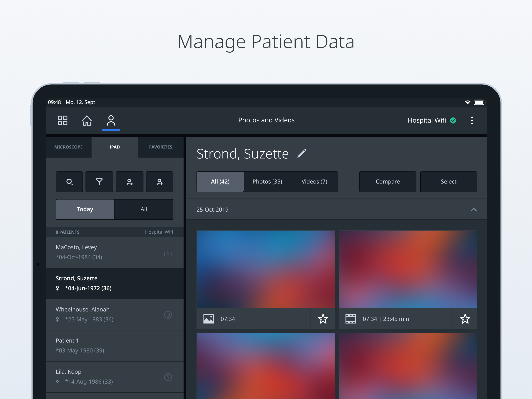Screen dimensions: 532x399
Task: Click the Photos and Videos title
Action: pos(266,120)
